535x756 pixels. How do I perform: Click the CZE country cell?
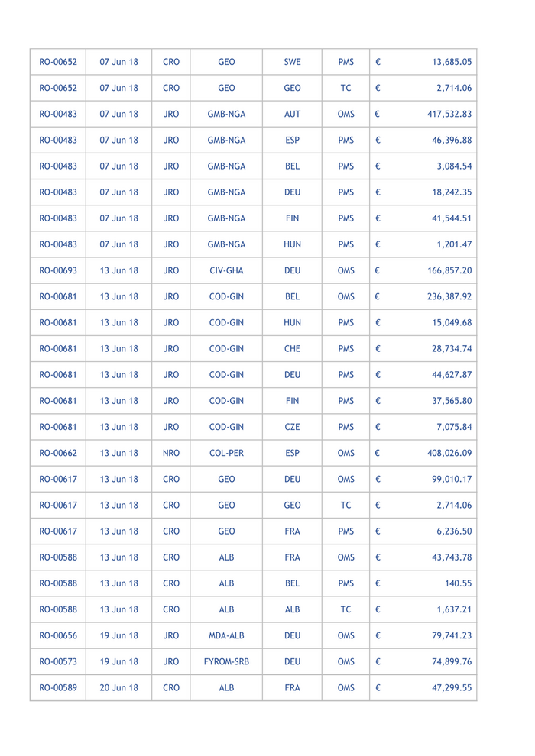(x=292, y=426)
